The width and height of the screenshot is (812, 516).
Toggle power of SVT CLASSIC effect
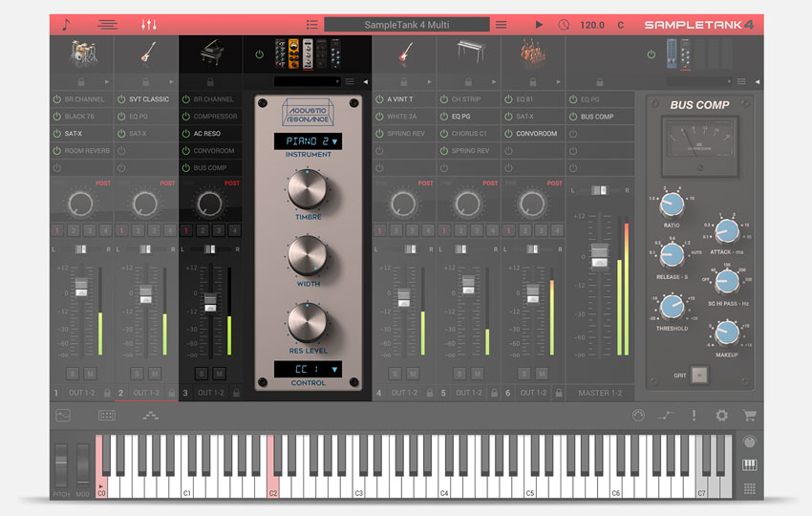coord(121,99)
